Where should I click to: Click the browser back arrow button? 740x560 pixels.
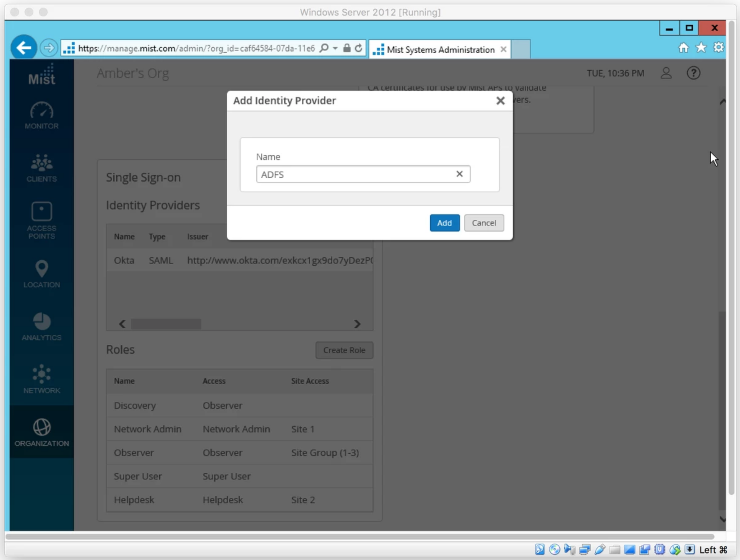pyautogui.click(x=24, y=48)
